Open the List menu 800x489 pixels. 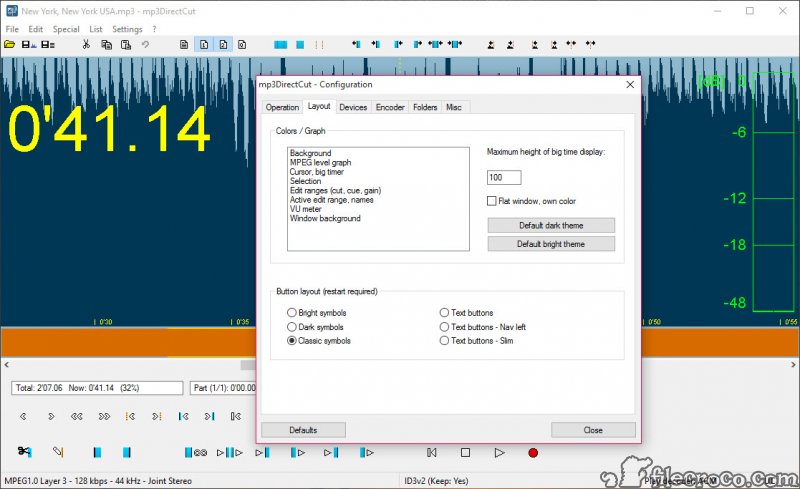pyautogui.click(x=96, y=29)
